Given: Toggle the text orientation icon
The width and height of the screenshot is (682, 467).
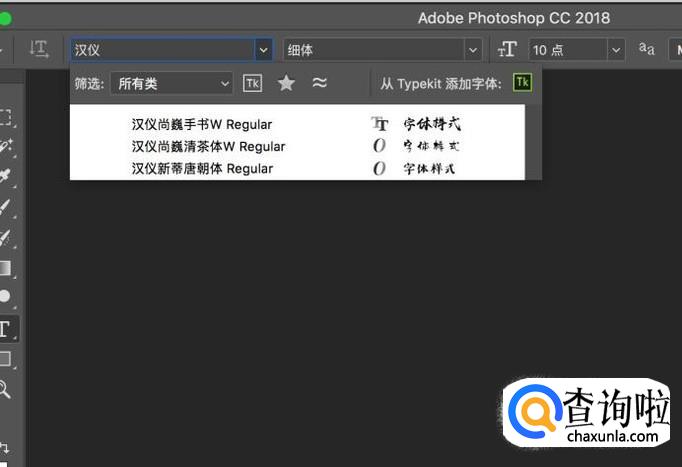Looking at the screenshot, I should pos(39,50).
